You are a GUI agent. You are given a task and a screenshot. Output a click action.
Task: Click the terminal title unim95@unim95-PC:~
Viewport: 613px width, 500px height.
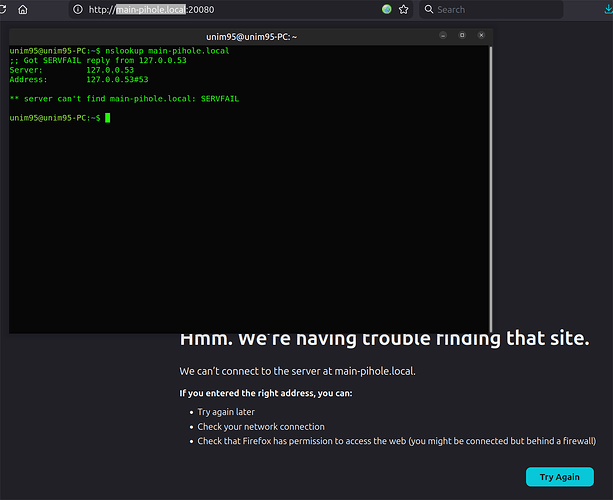pyautogui.click(x=251, y=37)
